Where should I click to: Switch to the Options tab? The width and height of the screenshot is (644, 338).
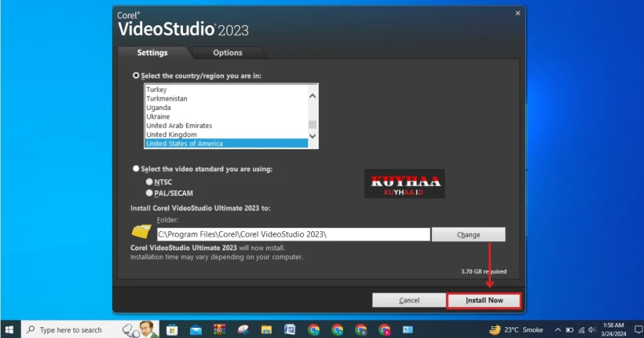point(228,53)
